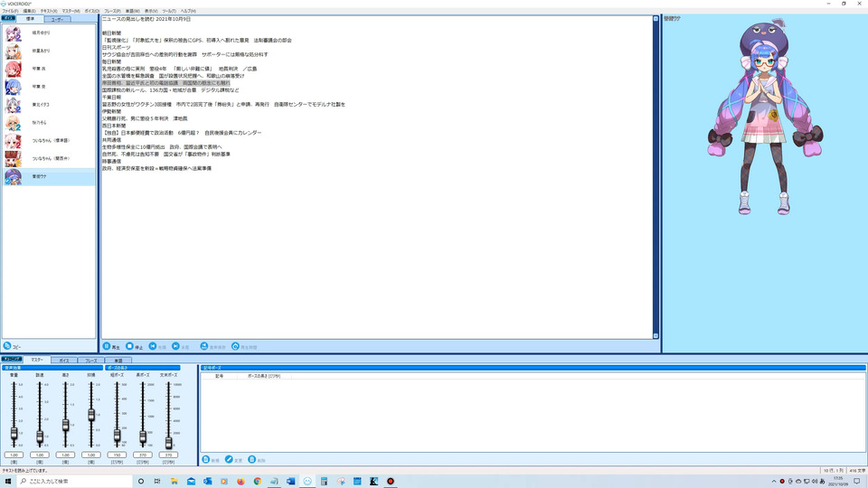Click the 停止 (stop) button

click(135, 346)
